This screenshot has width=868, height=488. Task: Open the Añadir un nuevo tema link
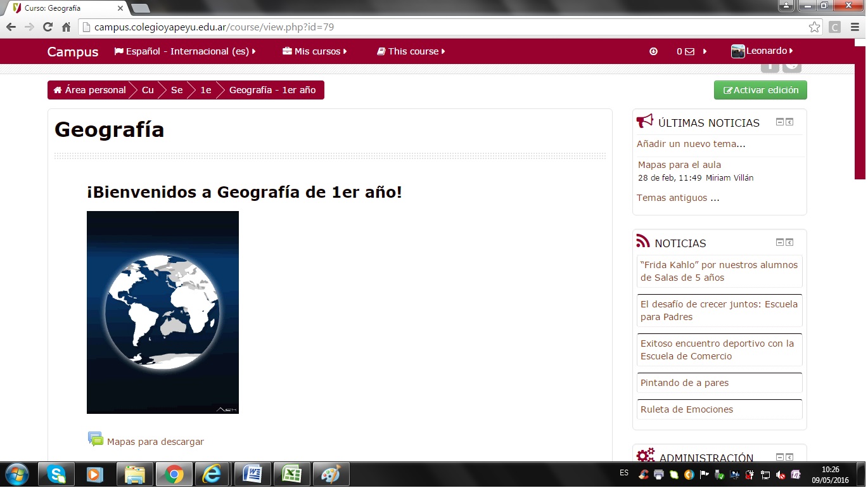click(x=691, y=144)
